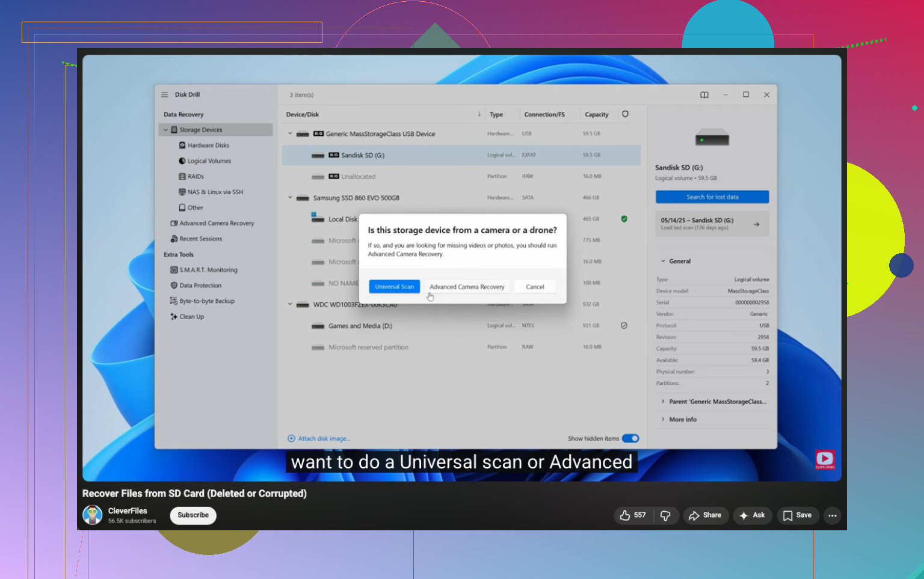Choose Universal Scan in the dialog
The width and height of the screenshot is (924, 579).
click(395, 287)
